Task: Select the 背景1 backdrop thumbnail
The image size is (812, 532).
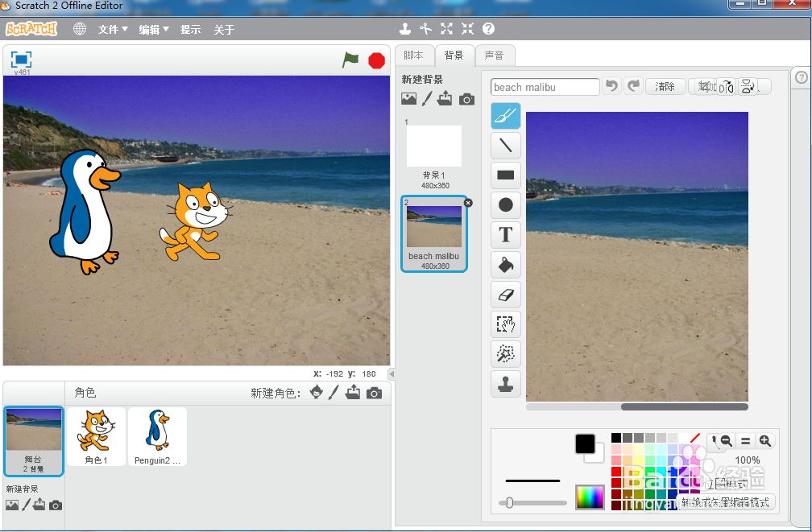Action: (434, 154)
